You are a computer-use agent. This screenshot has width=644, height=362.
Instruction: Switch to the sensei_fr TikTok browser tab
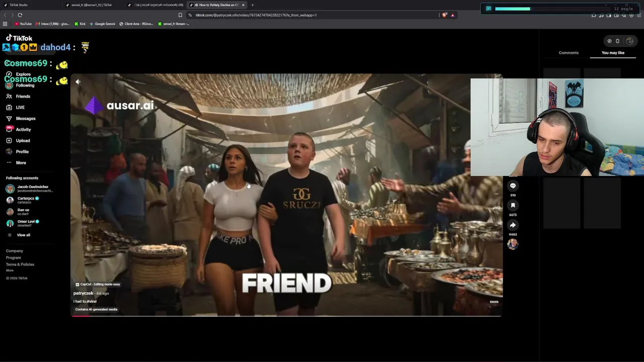click(x=93, y=5)
